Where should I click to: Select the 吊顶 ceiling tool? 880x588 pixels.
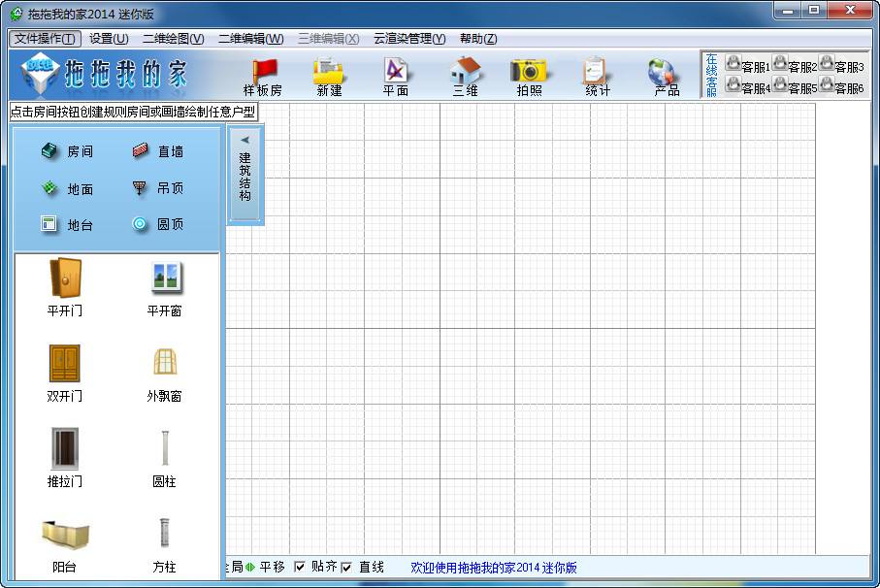157,188
